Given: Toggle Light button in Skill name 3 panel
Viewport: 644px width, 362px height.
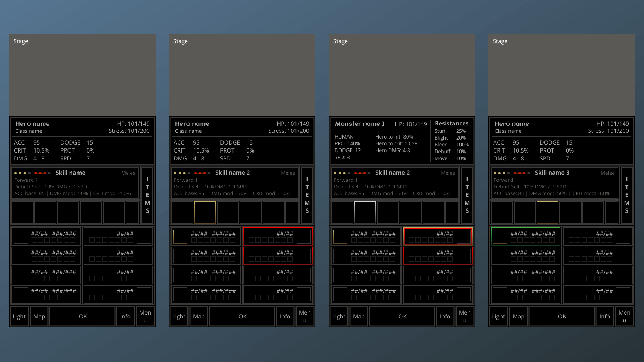Looking at the screenshot, I should [498, 316].
